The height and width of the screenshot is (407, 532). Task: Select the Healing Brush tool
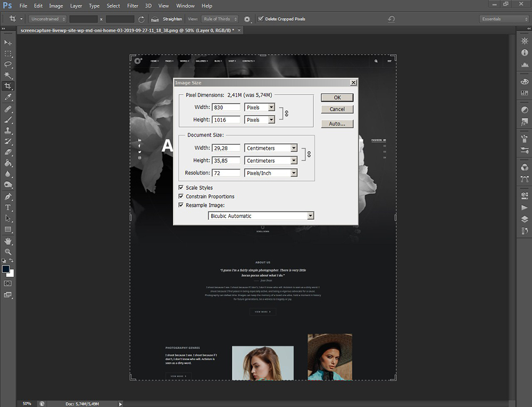click(x=7, y=109)
